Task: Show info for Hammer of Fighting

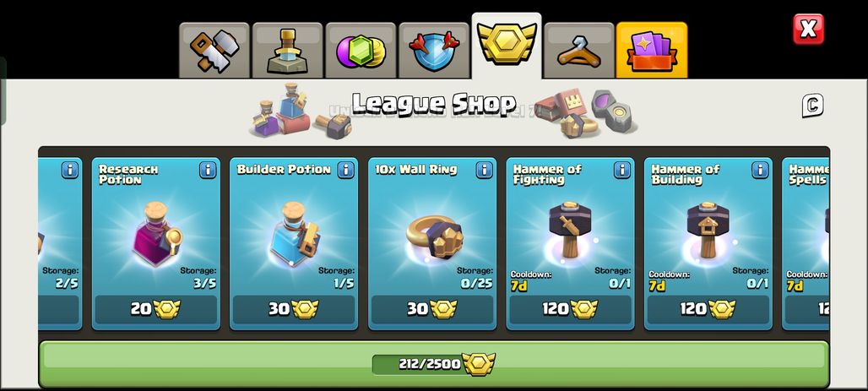Action: point(622,170)
